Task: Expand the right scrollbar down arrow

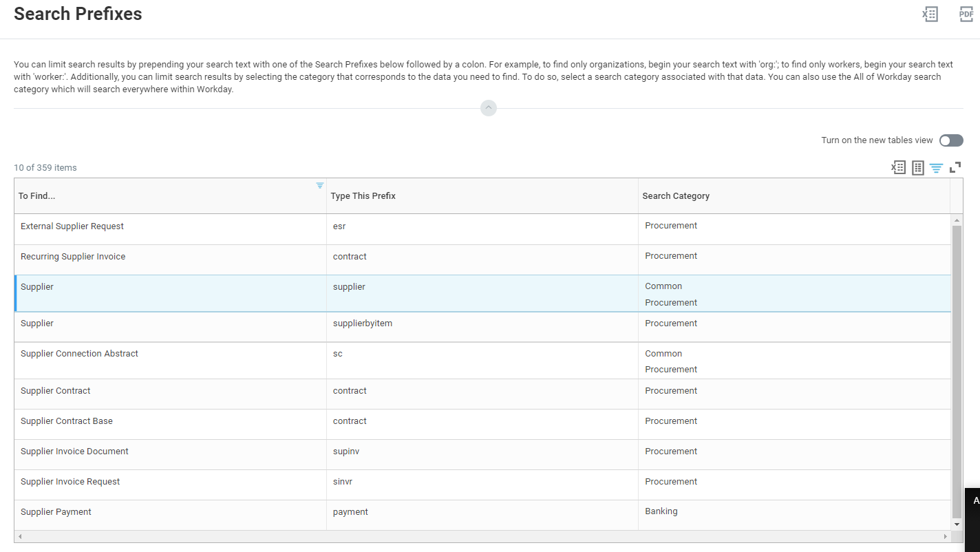Action: (957, 525)
